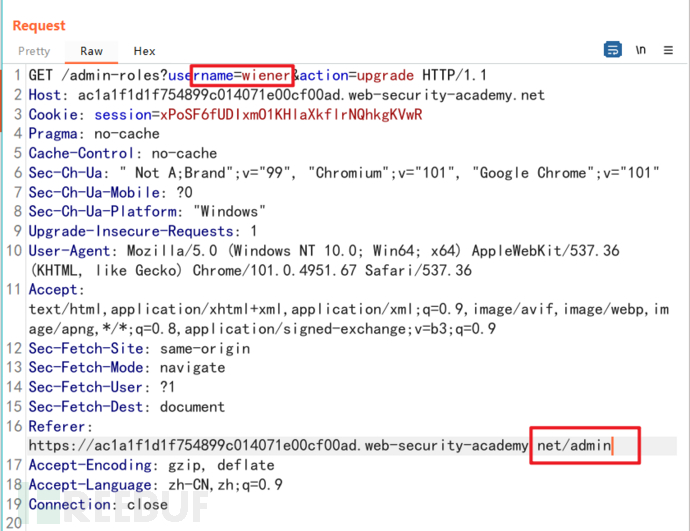Click the Accept-Encoding: gzip, deflate line
This screenshot has width=690, height=531.
pyautogui.click(x=148, y=465)
